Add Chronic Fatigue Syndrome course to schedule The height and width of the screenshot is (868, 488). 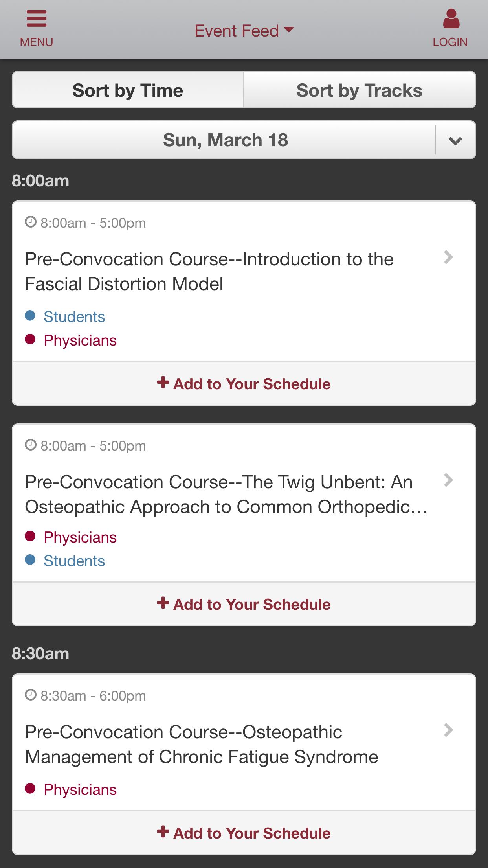[244, 833]
